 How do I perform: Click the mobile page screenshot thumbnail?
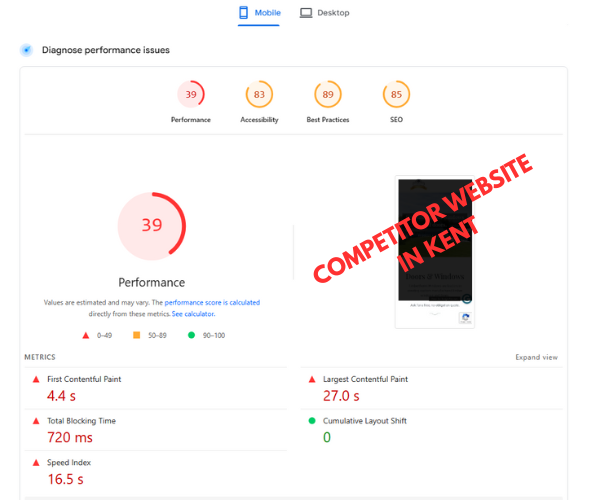[435, 252]
